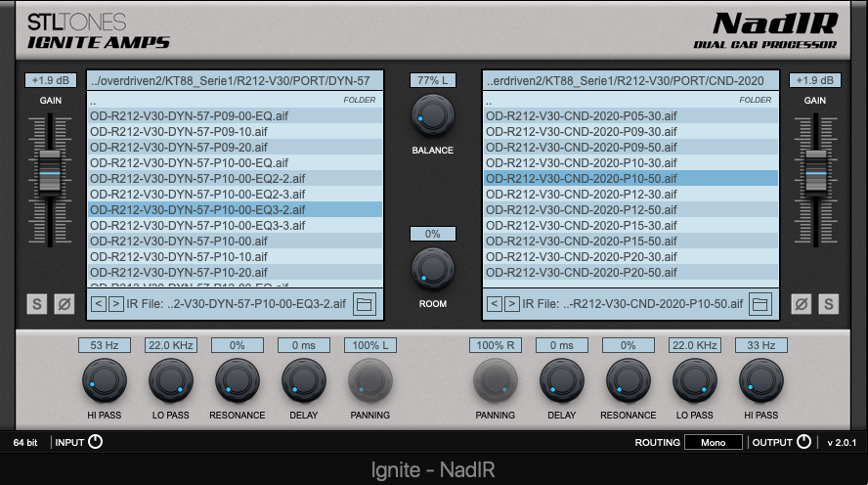The width and height of the screenshot is (868, 485).
Task: Click the 64 bit status indicator
Action: pyautogui.click(x=25, y=442)
